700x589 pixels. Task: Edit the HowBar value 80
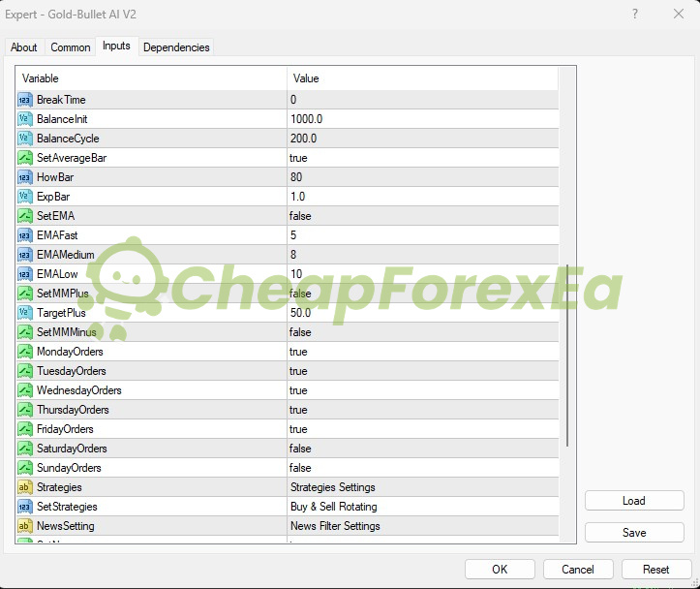[423, 177]
